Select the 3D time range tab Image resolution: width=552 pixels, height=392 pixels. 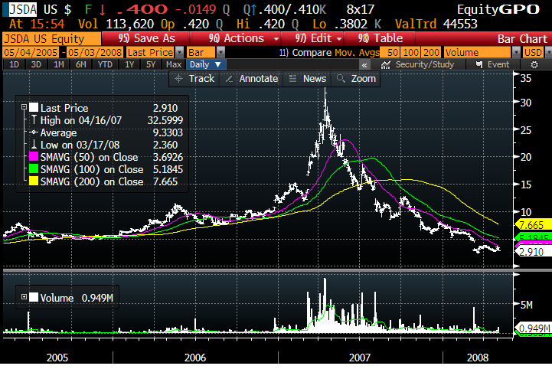(x=36, y=65)
